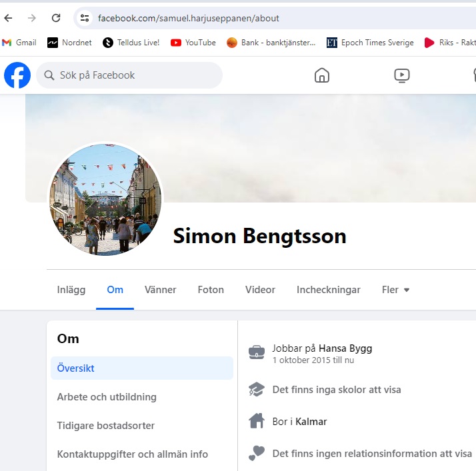The width and height of the screenshot is (476, 471).
Task: Open the Foton tab
Action: click(211, 290)
